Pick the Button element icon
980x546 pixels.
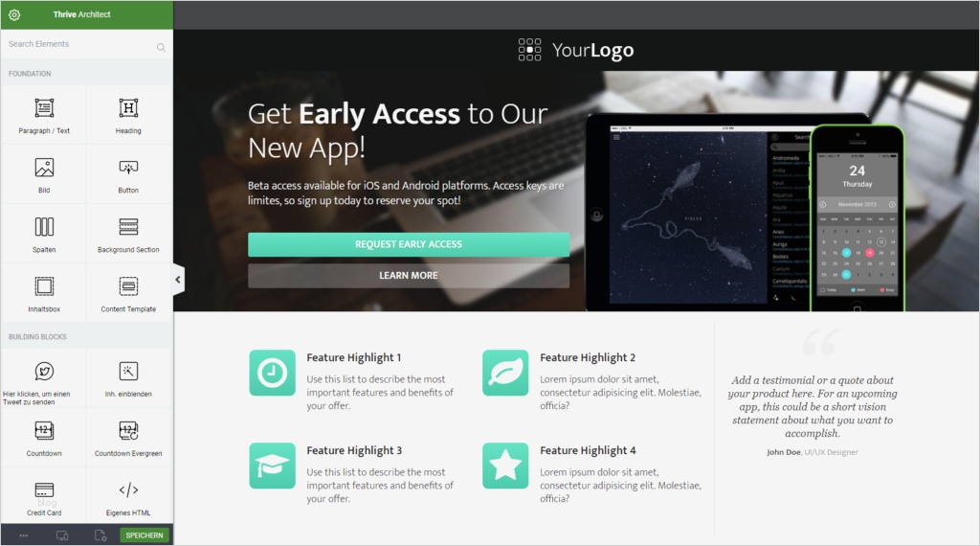pyautogui.click(x=128, y=168)
